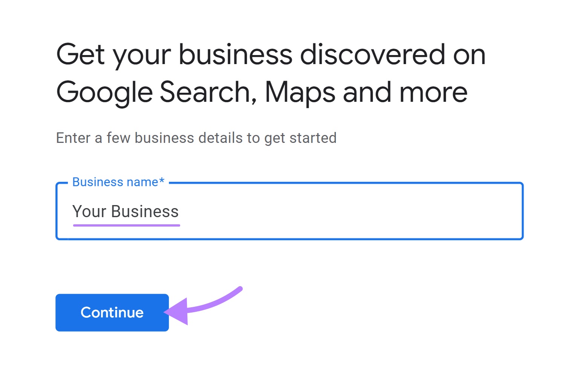Click the subtitle 'Enter a few business details'

tap(196, 138)
